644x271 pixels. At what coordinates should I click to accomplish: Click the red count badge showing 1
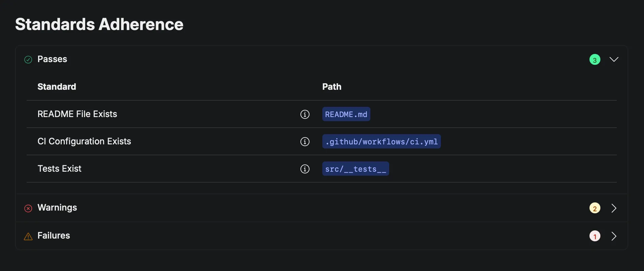tap(595, 236)
